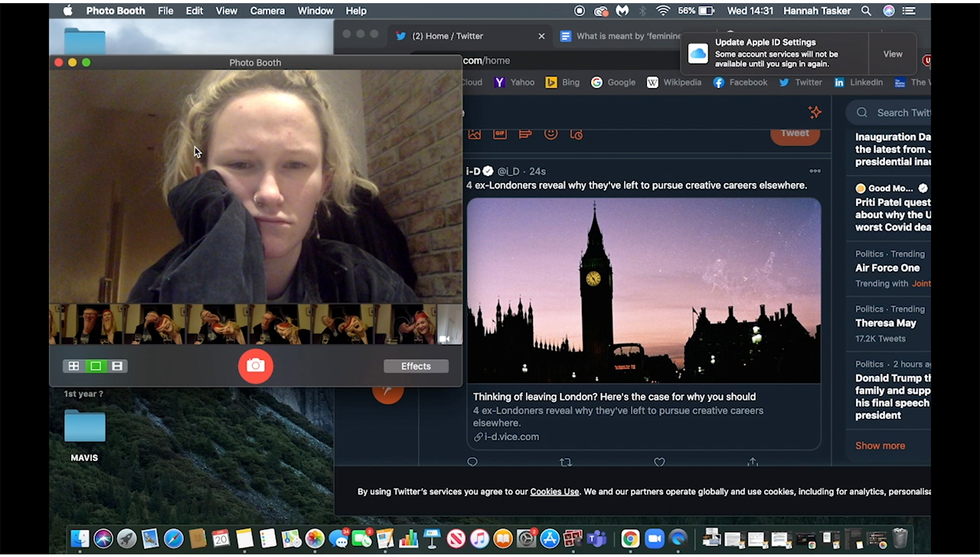Click the battery status icon
980x557 pixels.
point(706,10)
